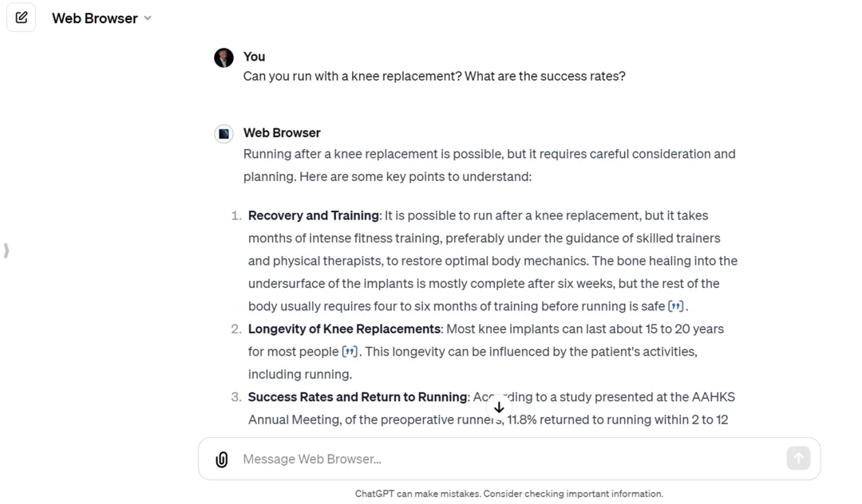Image resolution: width=862 pixels, height=504 pixels.
Task: Select the "Recovery and Training" bold heading
Action: click(x=313, y=215)
